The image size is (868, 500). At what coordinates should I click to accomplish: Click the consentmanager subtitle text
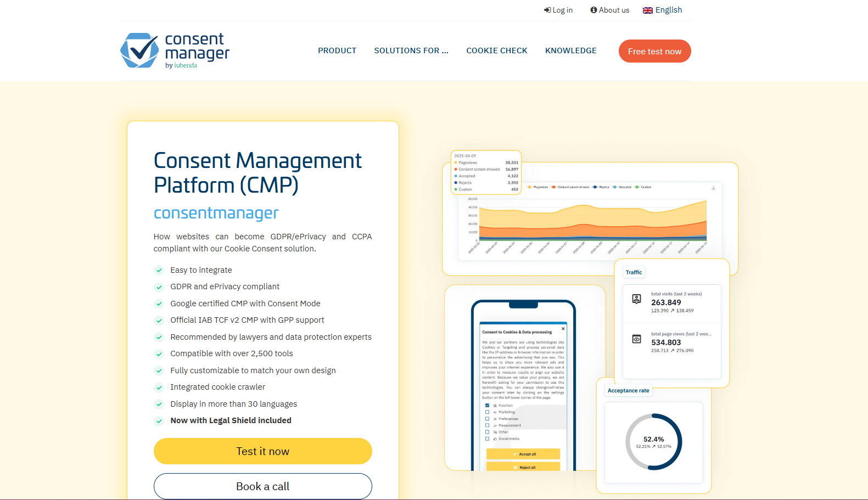[216, 213]
